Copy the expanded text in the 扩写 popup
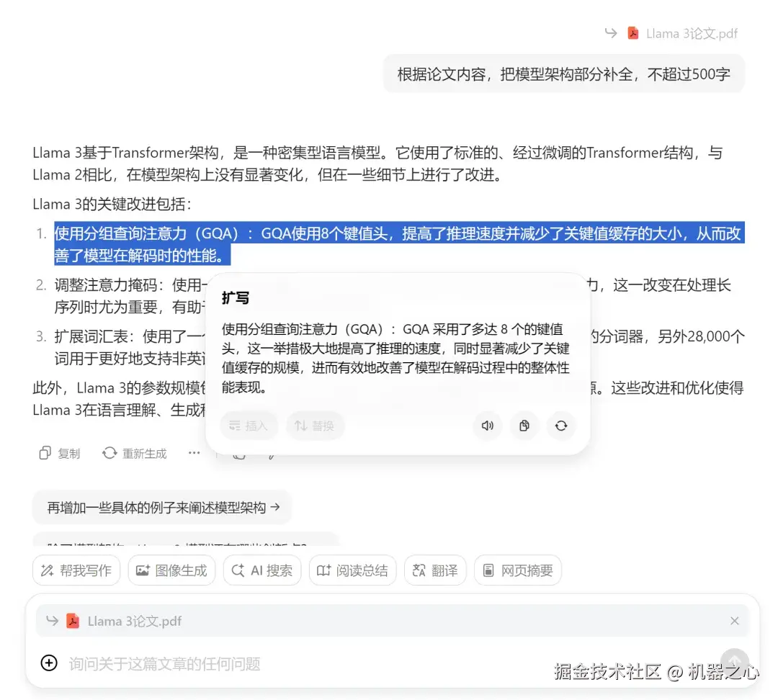Screen dimensions: 778x700 [524, 426]
